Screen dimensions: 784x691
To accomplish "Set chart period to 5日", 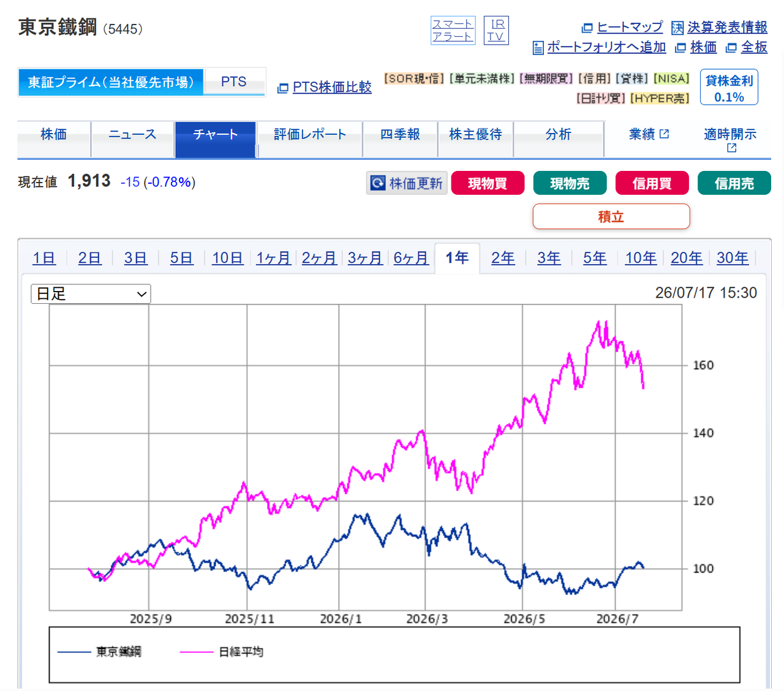I will point(182,258).
